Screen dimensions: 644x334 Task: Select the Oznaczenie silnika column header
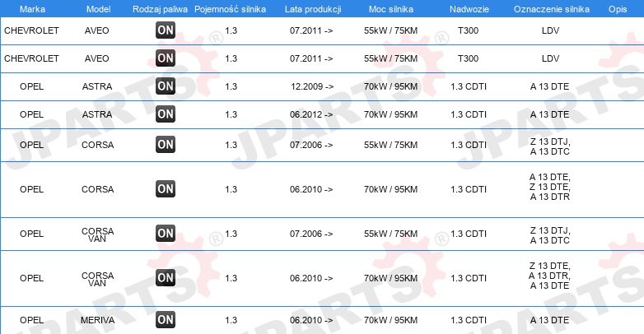tap(552, 9)
